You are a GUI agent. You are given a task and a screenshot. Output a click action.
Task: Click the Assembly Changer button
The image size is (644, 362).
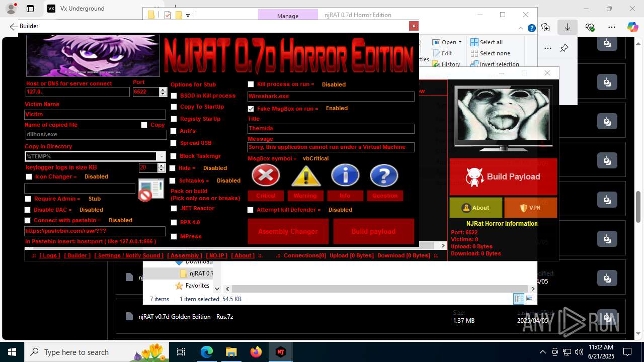click(288, 231)
